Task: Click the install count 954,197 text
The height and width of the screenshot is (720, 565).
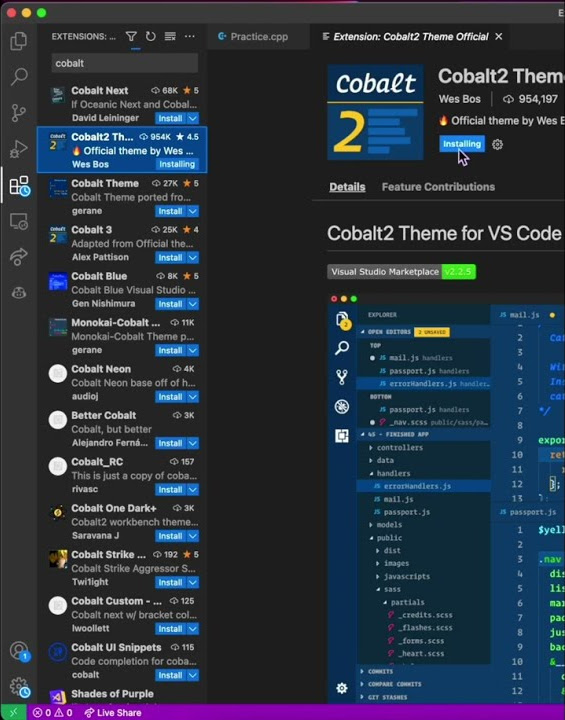Action: (537, 99)
